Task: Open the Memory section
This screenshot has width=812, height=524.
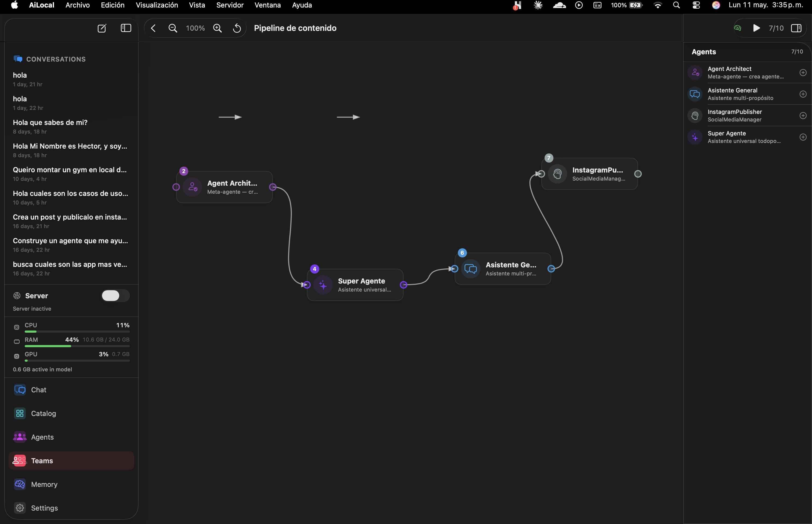Action: 71,484
